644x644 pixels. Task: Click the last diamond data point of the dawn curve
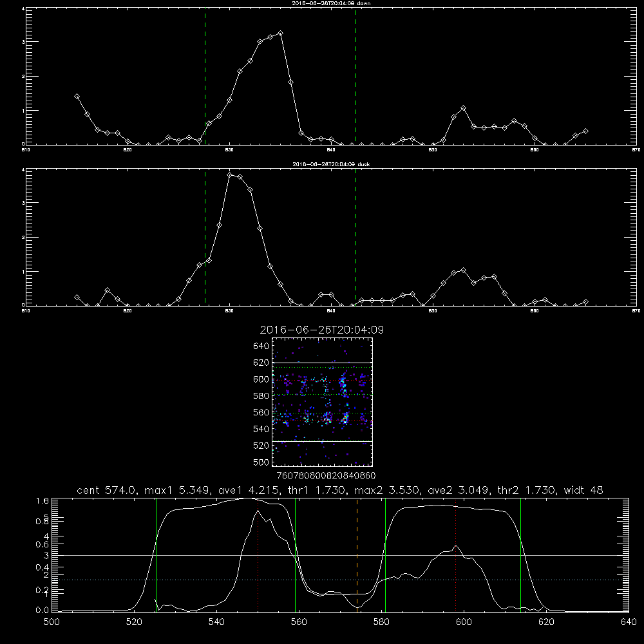(x=585, y=131)
